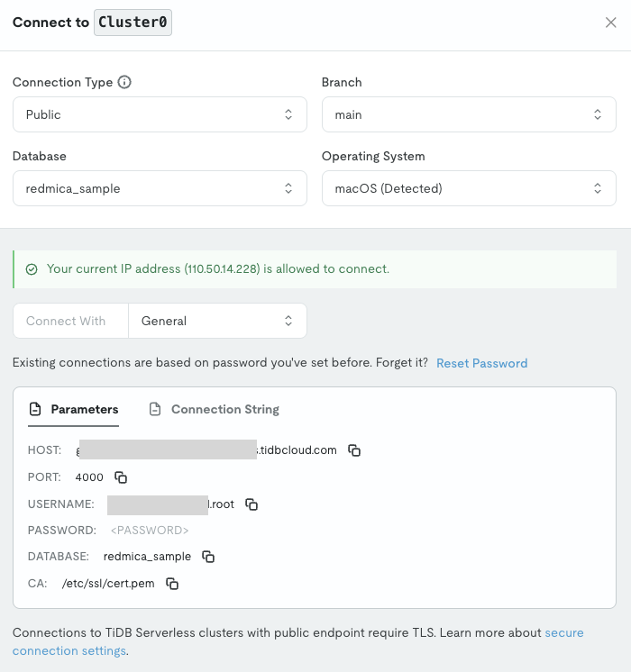Copy the DATABASE name redmica_sample

[x=208, y=557]
